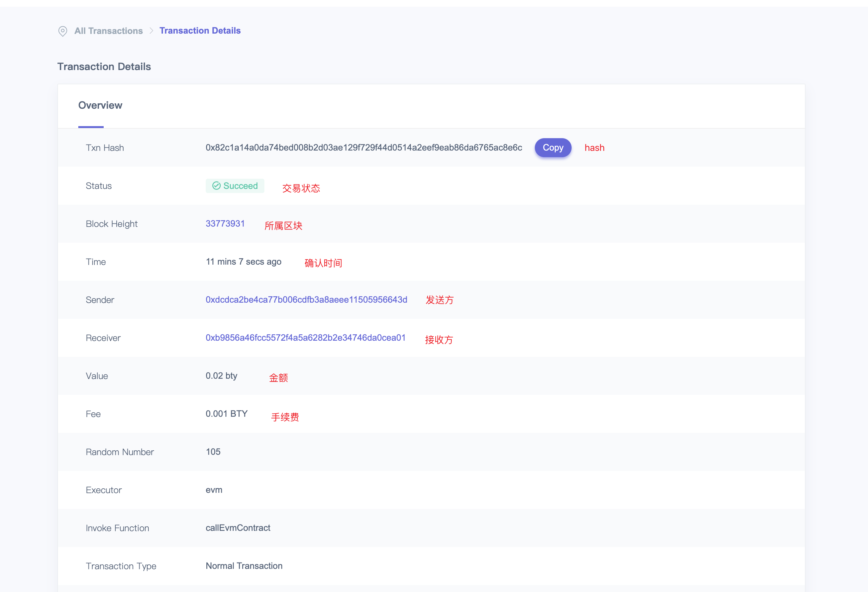Click the random number 105 value
This screenshot has height=592, width=868.
pos(213,452)
